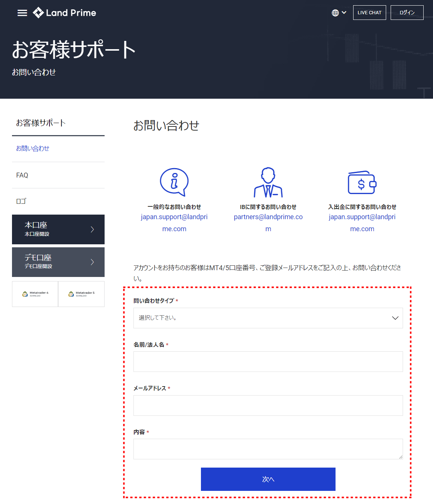Open the 問い合わせタイプ dropdown
The image size is (433, 504).
click(268, 318)
